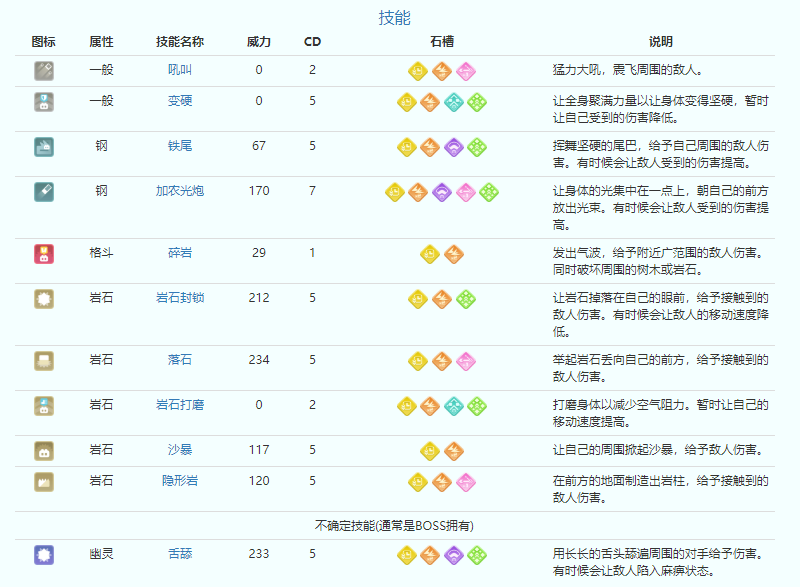Image resolution: width=800 pixels, height=587 pixels.
Task: Open the 落石 skill link
Action: (x=180, y=360)
